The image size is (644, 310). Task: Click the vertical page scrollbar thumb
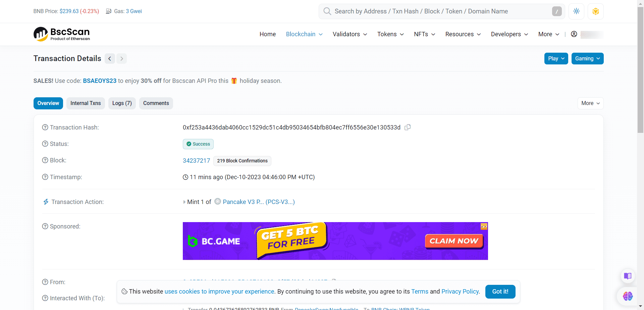[640, 70]
